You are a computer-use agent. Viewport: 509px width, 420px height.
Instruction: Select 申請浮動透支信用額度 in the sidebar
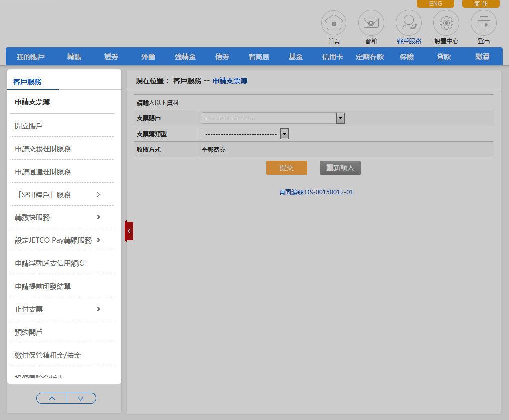(50, 263)
